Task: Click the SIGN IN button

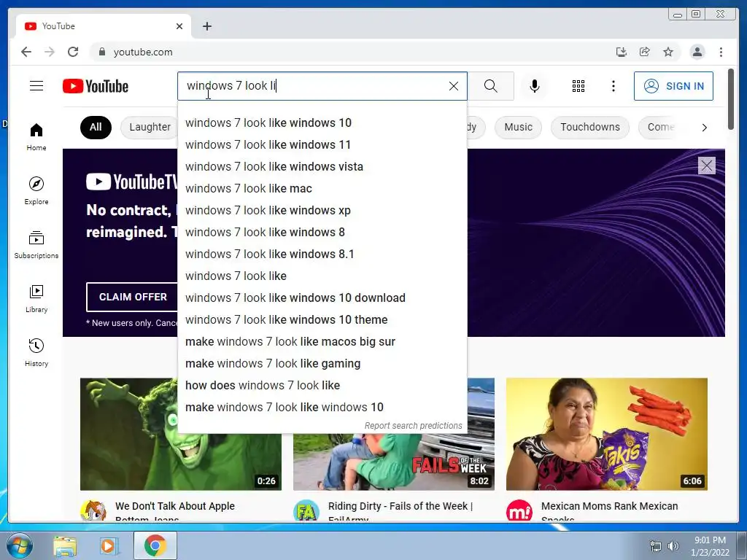Action: [673, 86]
